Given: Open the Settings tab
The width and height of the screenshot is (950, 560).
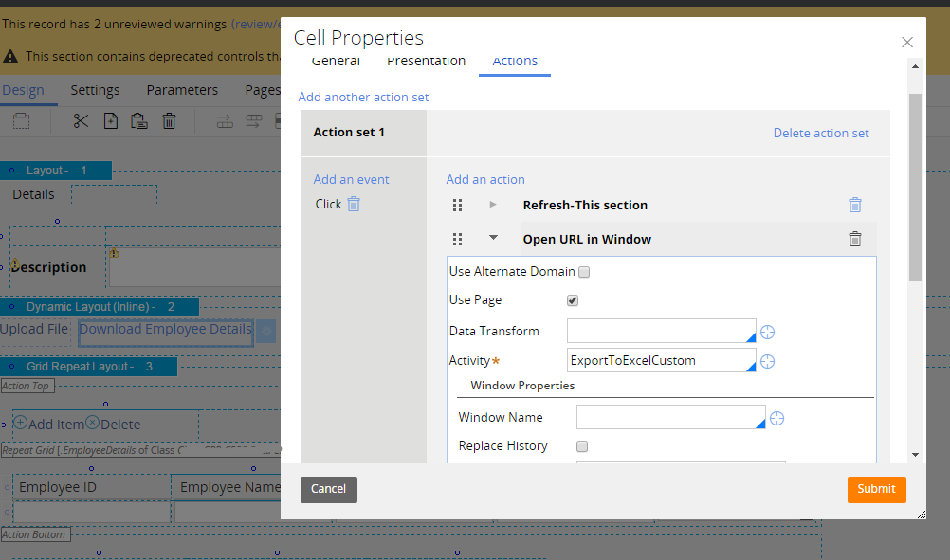Looking at the screenshot, I should pyautogui.click(x=95, y=90).
